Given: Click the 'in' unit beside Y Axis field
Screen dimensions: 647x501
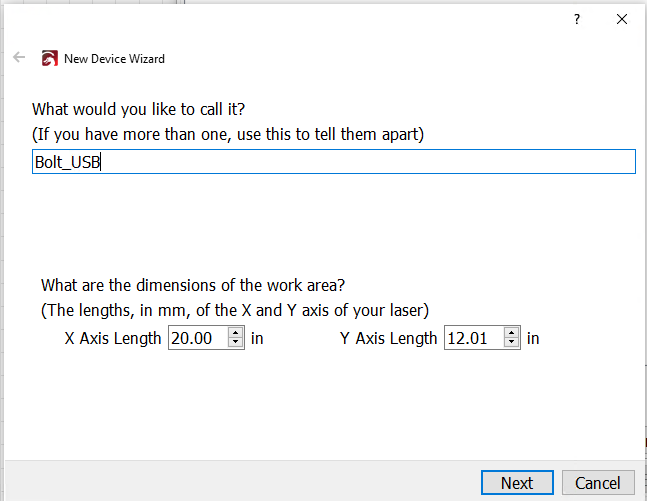Looking at the screenshot, I should pyautogui.click(x=533, y=338).
